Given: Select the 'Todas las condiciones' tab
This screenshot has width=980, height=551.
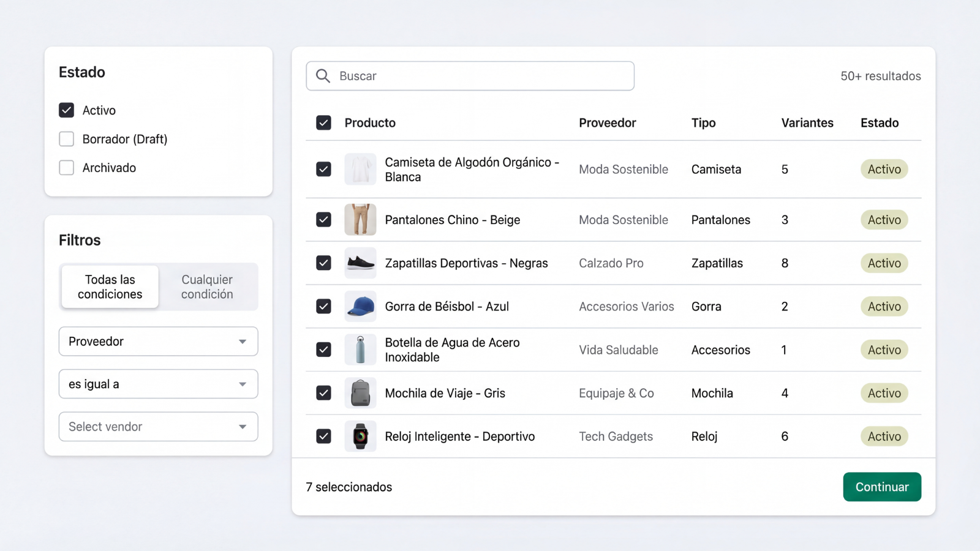Looking at the screenshot, I should click(x=109, y=287).
